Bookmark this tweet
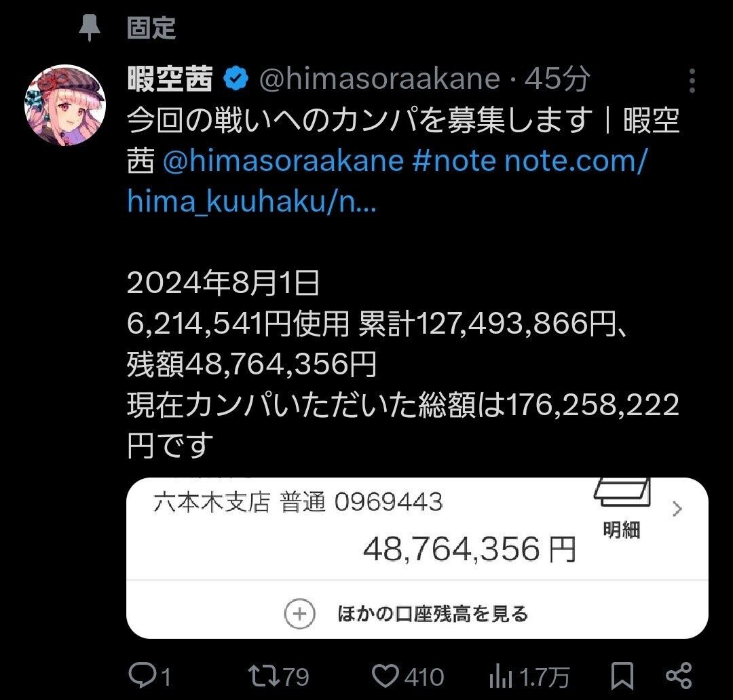This screenshot has height=700, width=733. click(x=622, y=676)
